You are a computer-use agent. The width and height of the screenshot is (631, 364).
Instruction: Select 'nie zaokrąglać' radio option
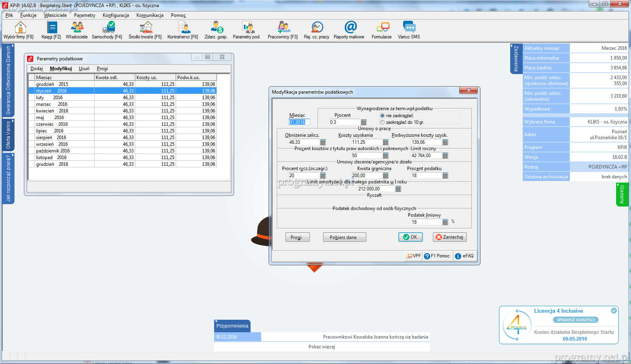pos(382,116)
